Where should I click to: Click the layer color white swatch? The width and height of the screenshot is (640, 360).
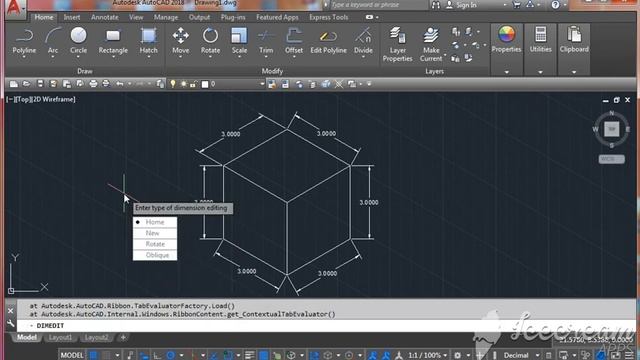(205, 84)
